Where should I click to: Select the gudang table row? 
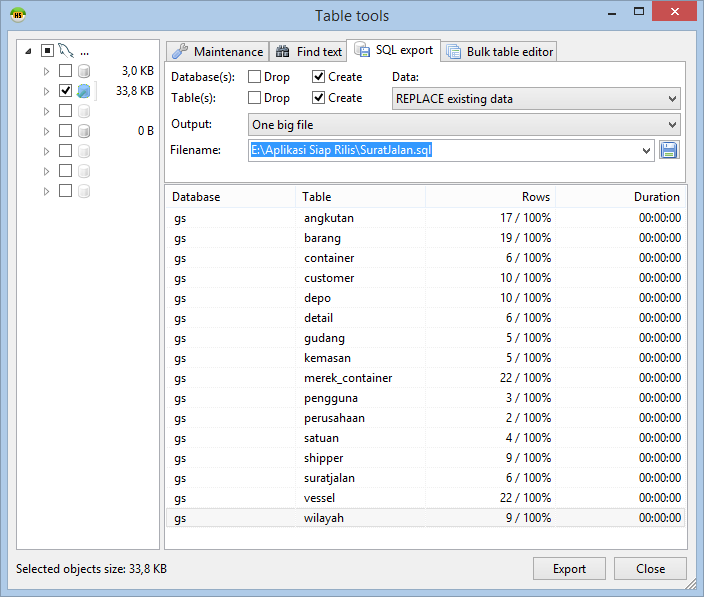[x=426, y=338]
